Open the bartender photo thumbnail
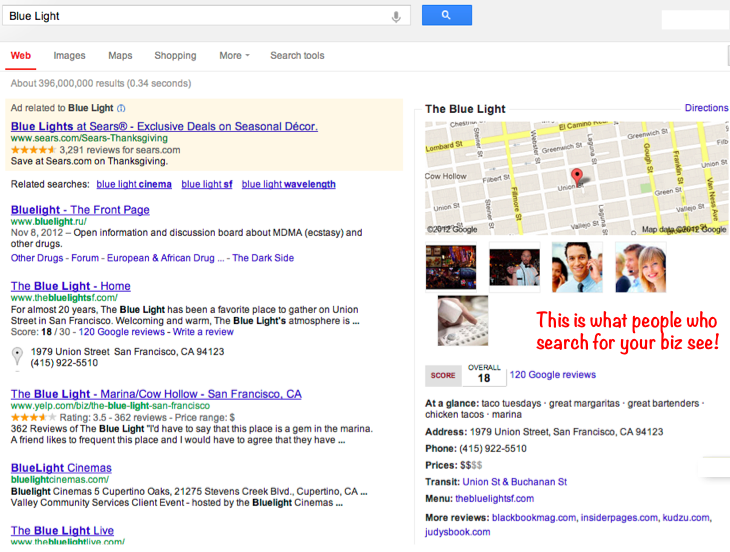 click(x=514, y=267)
